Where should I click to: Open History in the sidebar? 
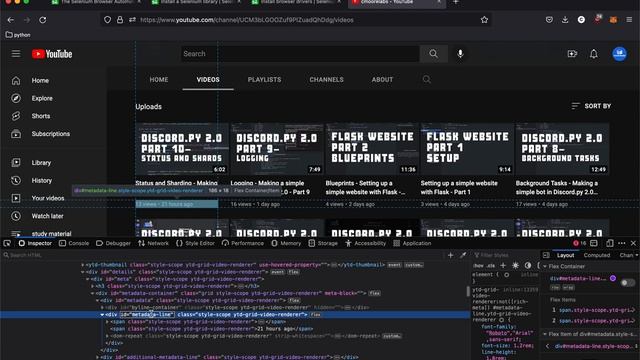point(42,180)
